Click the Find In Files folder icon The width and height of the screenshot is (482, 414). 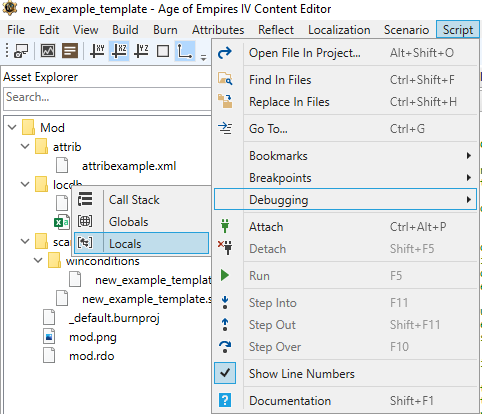tap(225, 79)
